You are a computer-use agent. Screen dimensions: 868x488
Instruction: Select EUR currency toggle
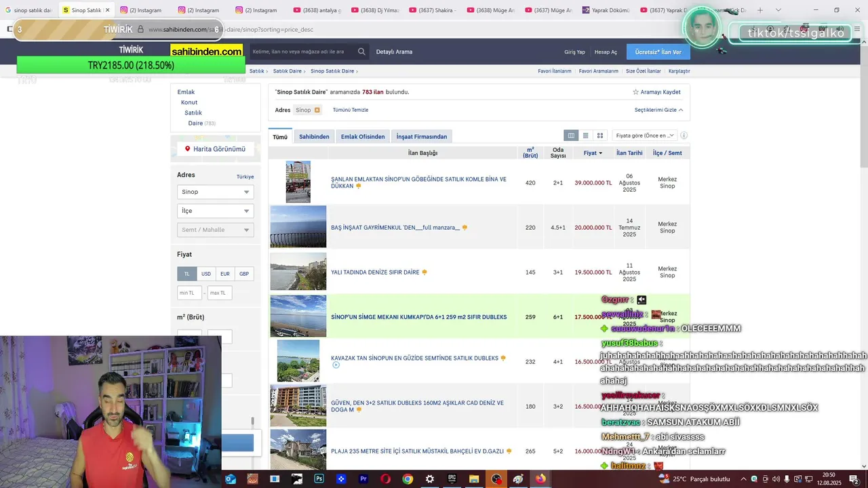click(225, 274)
